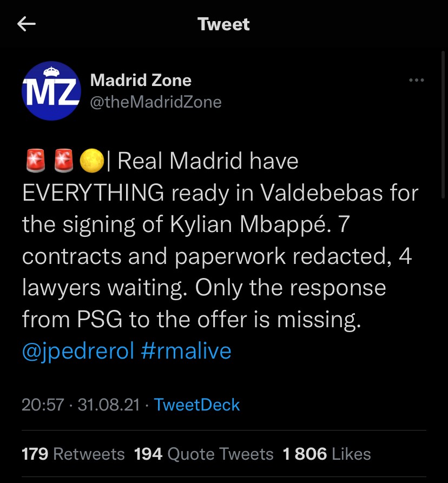Click the word EVERYTHING in the tweet
Screen dimensions: 448x483
tap(93, 193)
